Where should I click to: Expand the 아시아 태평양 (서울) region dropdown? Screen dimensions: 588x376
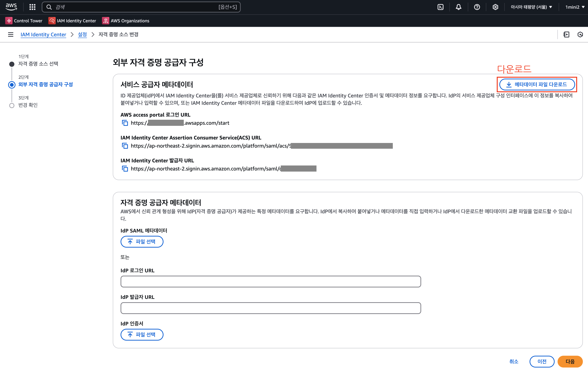[x=531, y=7]
